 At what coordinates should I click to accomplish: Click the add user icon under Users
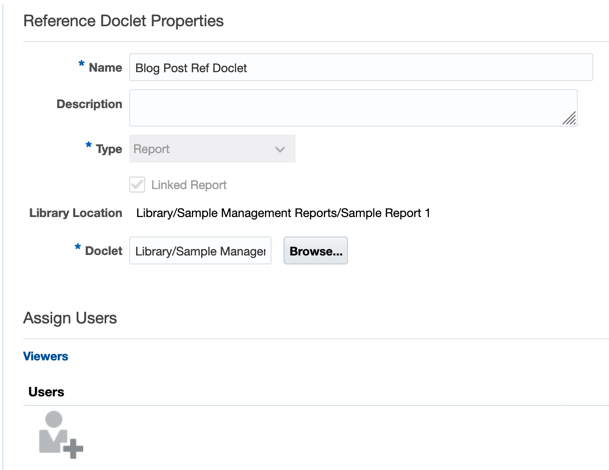pyautogui.click(x=59, y=434)
